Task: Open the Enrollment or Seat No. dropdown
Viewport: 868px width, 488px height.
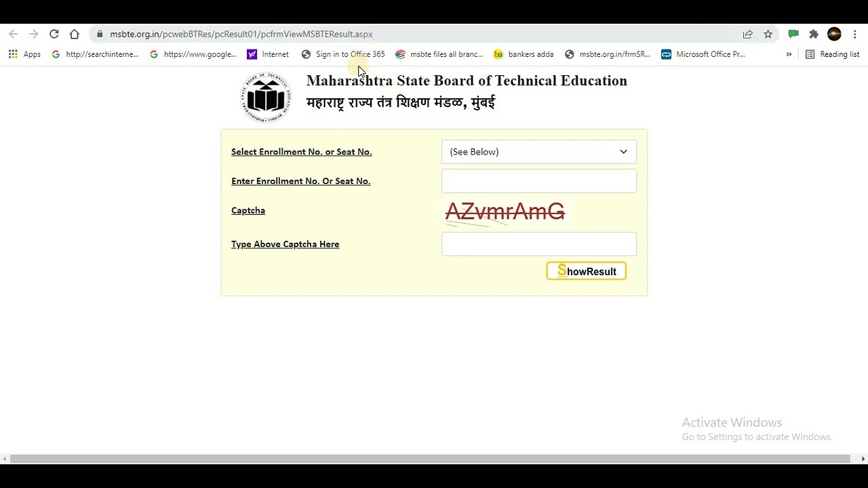Action: pyautogui.click(x=539, y=152)
